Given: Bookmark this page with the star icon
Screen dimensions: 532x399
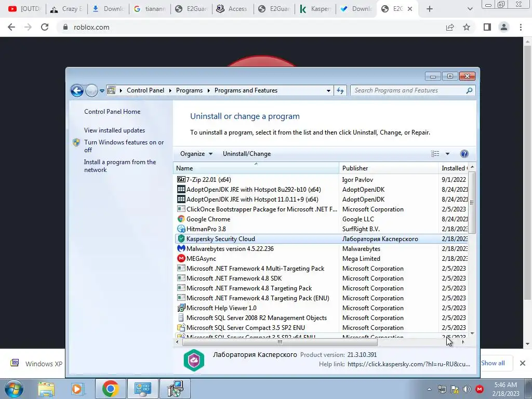Looking at the screenshot, I should [467, 27].
